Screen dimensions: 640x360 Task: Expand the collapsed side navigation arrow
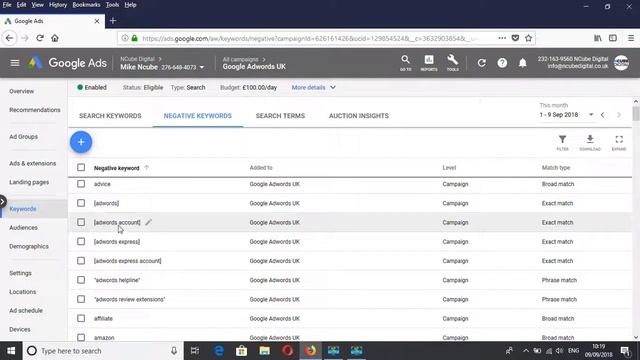(x=3, y=202)
